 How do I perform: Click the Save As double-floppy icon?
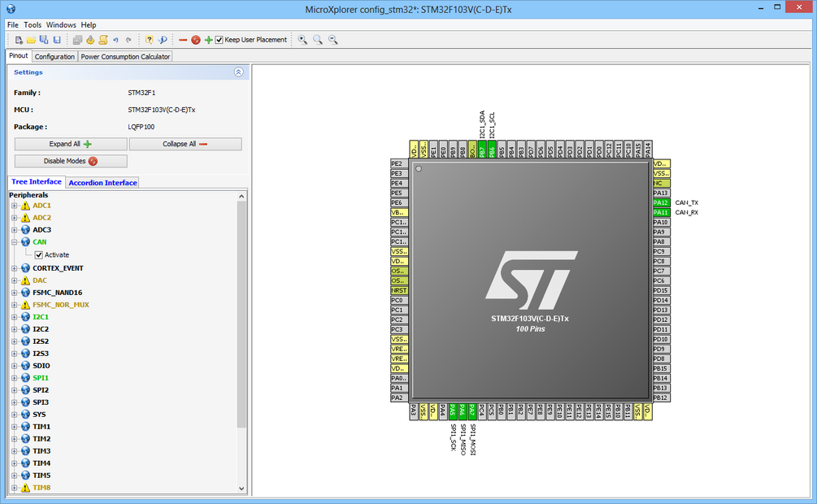click(44, 40)
